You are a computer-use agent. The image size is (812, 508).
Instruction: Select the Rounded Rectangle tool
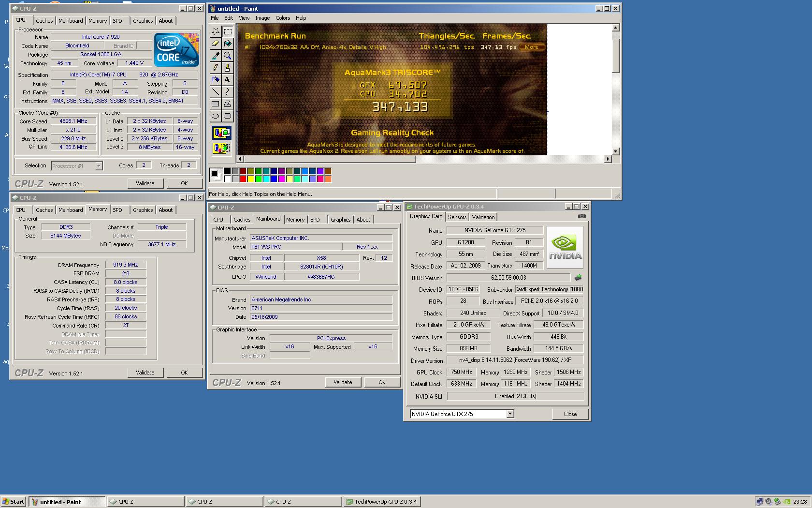(x=228, y=116)
